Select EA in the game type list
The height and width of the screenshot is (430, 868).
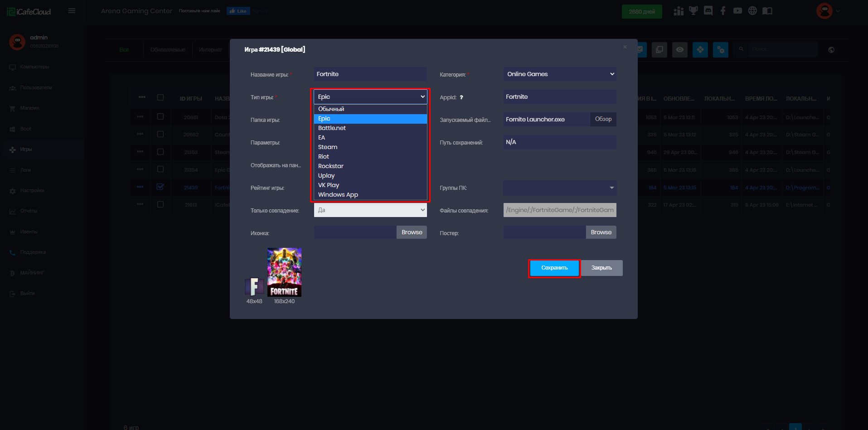click(x=370, y=138)
